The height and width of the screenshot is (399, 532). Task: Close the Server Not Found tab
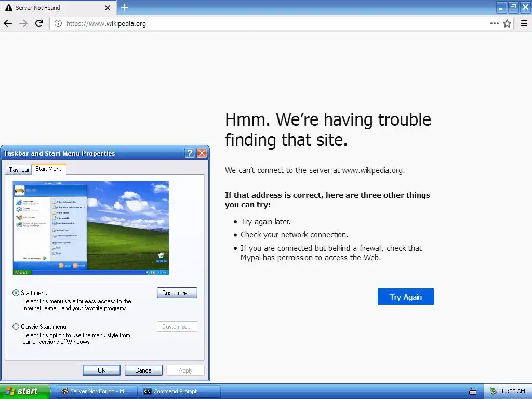107,7
